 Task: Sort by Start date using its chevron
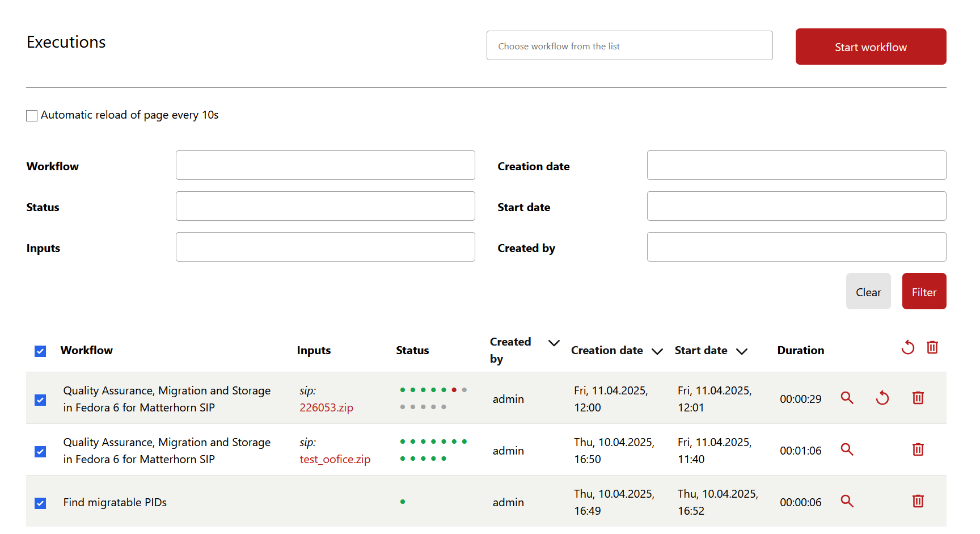tap(741, 351)
